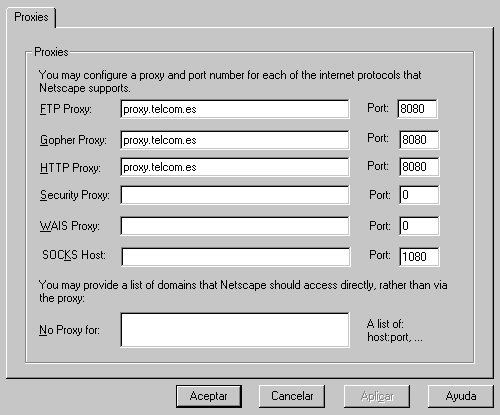Click the SOCKS Host field

[236, 257]
